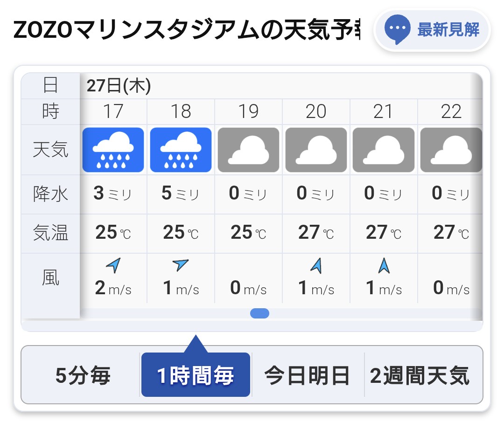This screenshot has width=504, height=436.
Task: Click the cloudy icon for 21時
Action: (x=384, y=150)
